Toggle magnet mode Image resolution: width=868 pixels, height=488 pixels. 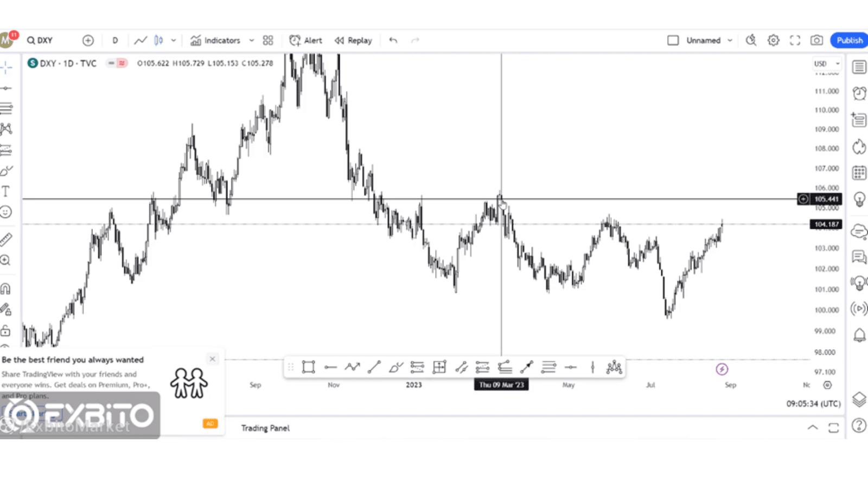(x=6, y=289)
